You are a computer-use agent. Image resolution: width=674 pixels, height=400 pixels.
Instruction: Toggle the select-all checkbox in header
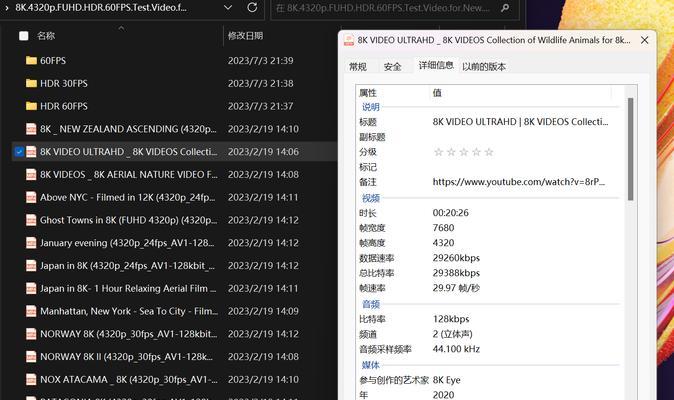click(x=24, y=36)
